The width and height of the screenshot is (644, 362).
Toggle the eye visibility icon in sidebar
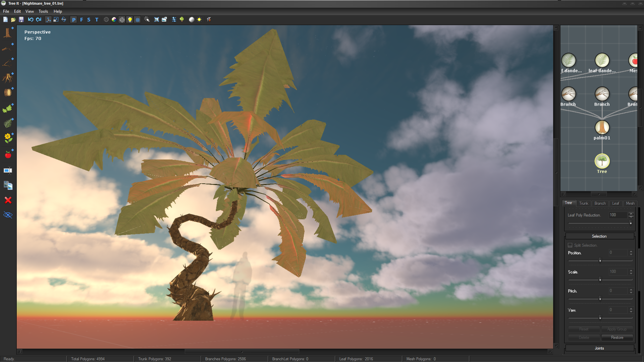(x=8, y=215)
